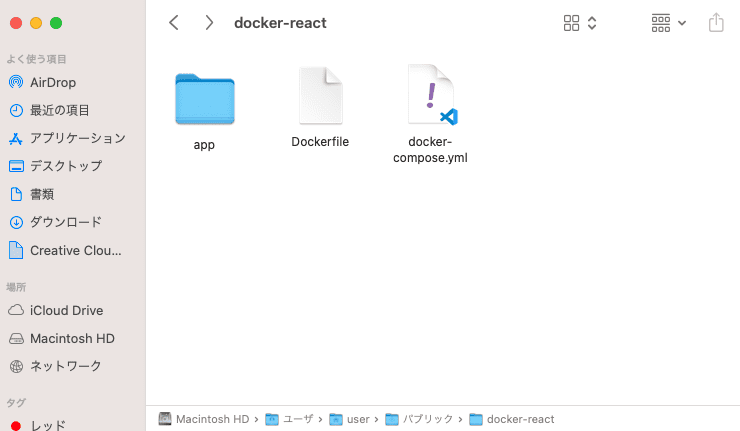Expand the group-by options dropdown
This screenshot has height=431, width=740.
[x=668, y=22]
